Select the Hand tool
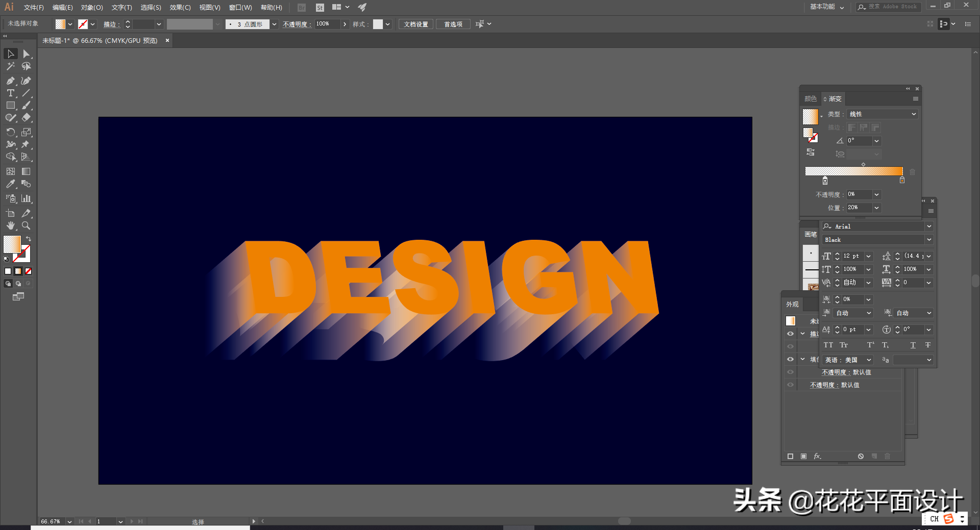980x530 pixels. pyautogui.click(x=10, y=225)
